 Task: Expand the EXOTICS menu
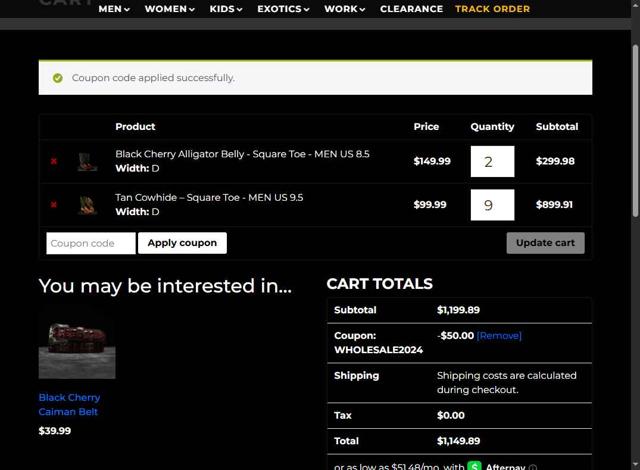[283, 9]
